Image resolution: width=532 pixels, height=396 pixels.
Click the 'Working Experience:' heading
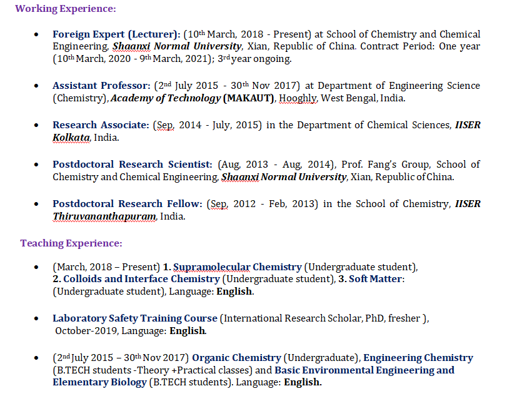point(66,9)
